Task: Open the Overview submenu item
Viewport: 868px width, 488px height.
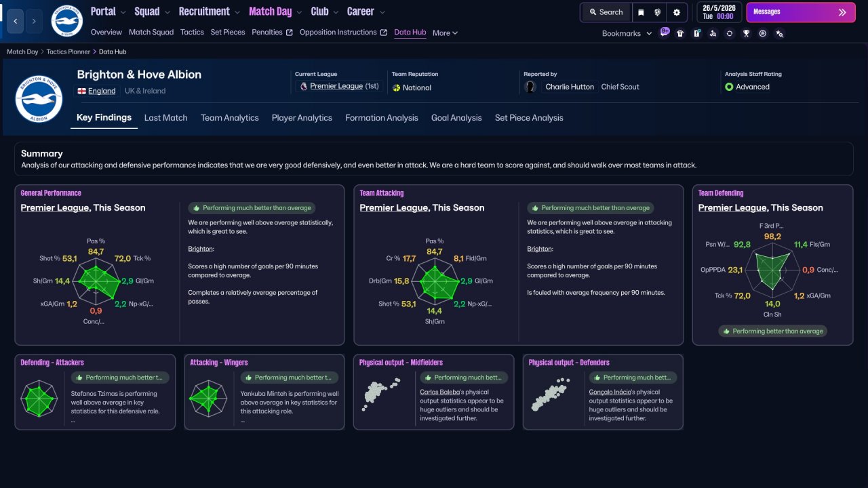Action: point(106,32)
